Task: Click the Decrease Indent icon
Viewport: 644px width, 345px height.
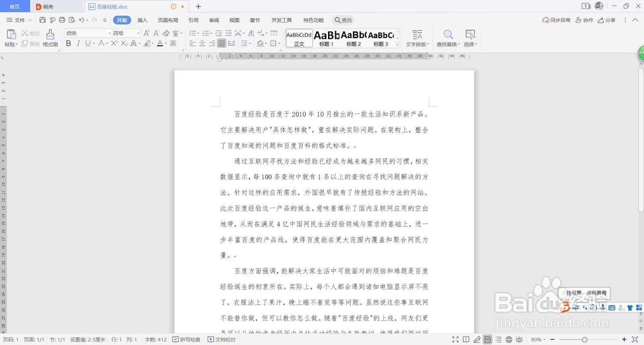Action: (219, 33)
